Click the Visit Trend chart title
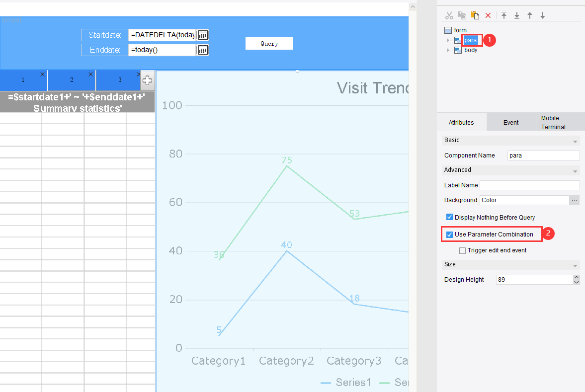Viewport: 585px width, 392px height. click(x=373, y=88)
